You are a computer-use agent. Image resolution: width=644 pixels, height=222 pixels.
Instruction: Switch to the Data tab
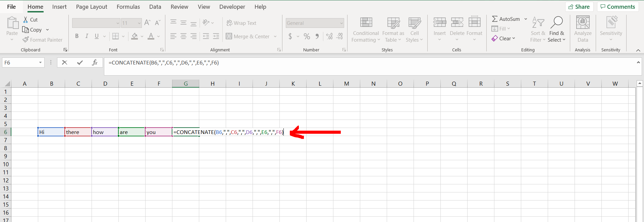[155, 7]
